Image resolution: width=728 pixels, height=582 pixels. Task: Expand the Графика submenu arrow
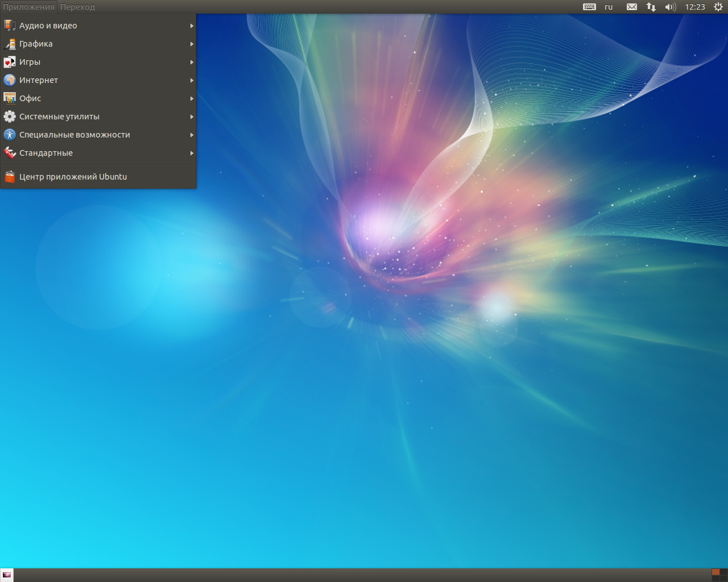[x=192, y=44]
